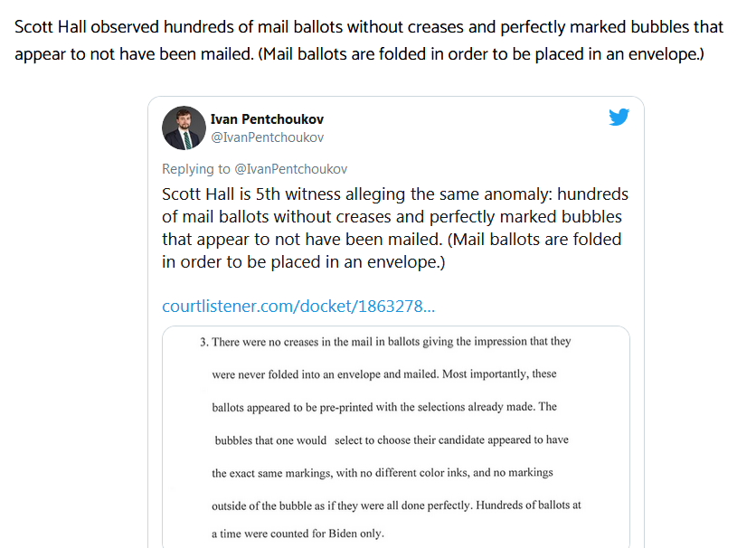This screenshot has height=548, width=756.
Task: Click the affidavit line starting outside of the bubble
Action: (396, 505)
